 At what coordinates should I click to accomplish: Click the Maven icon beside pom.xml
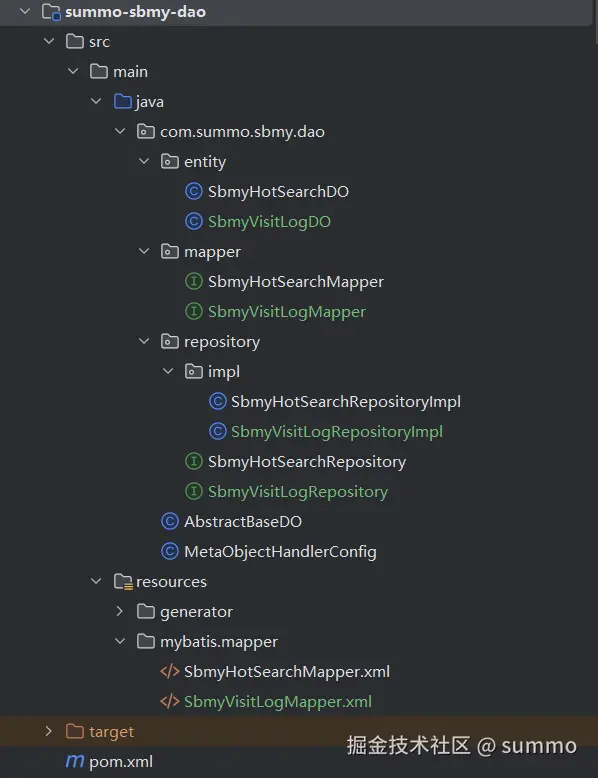[74, 761]
